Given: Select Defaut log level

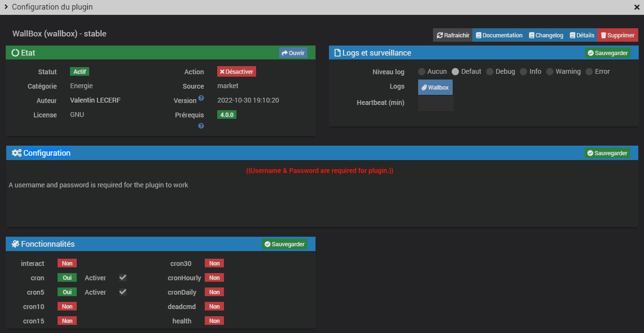Looking at the screenshot, I should coord(456,71).
